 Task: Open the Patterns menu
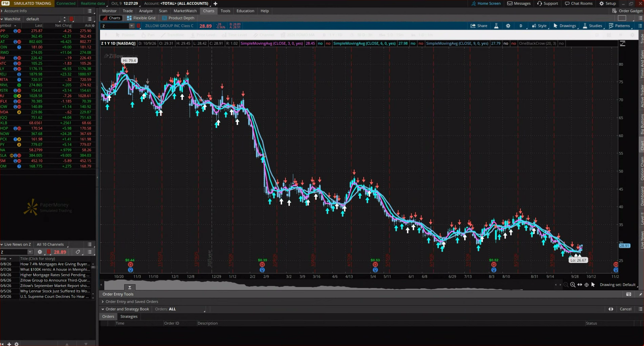tap(619, 26)
